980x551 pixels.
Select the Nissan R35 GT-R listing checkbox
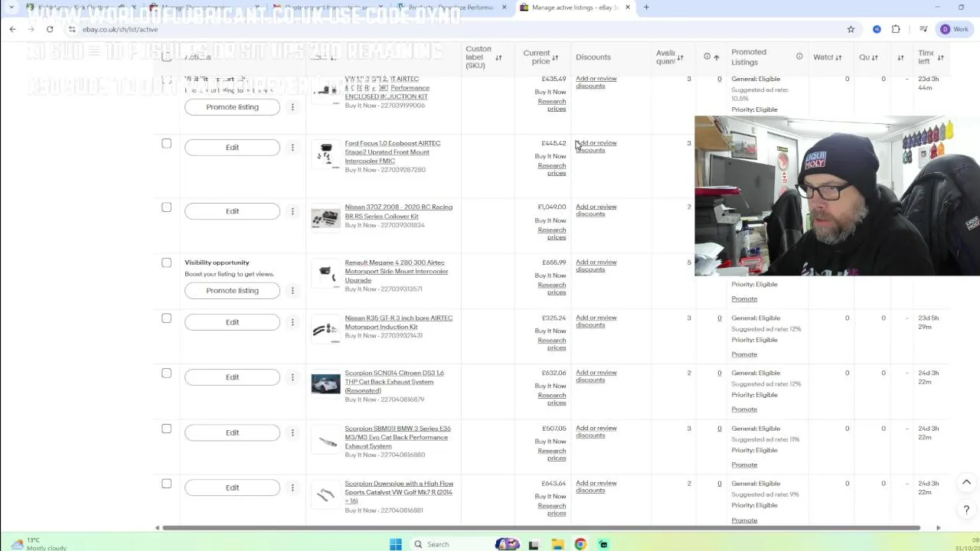166,318
